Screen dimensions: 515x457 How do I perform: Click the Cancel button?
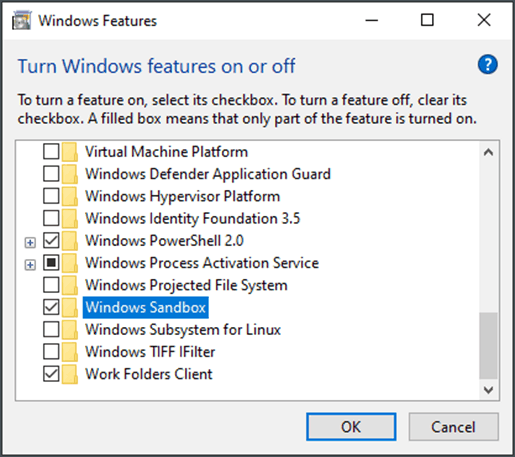[453, 427]
